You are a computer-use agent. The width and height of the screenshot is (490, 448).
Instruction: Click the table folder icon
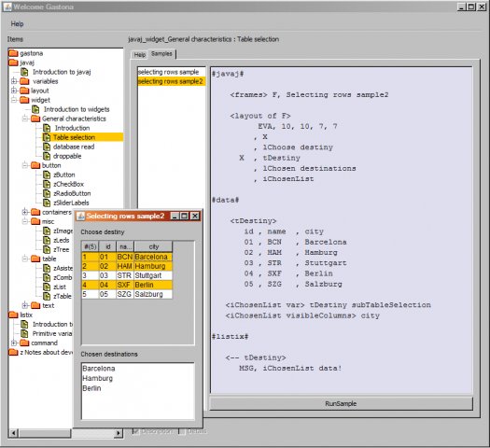(35, 259)
